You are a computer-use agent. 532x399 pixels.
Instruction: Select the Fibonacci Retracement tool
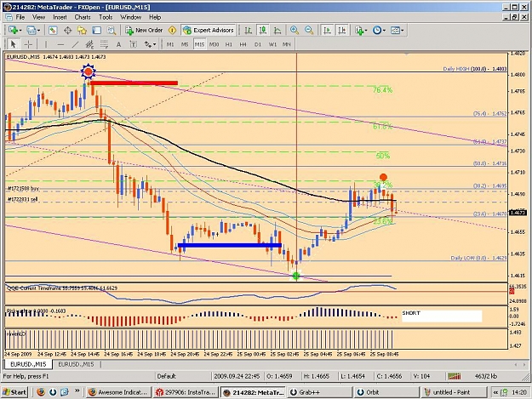coord(104,44)
